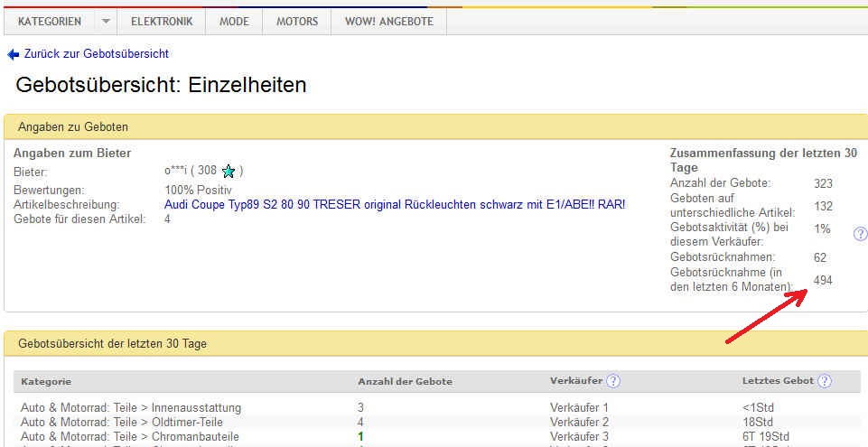This screenshot has width=868, height=447.
Task: Open the KATEGORIEN menu
Action: tap(49, 22)
